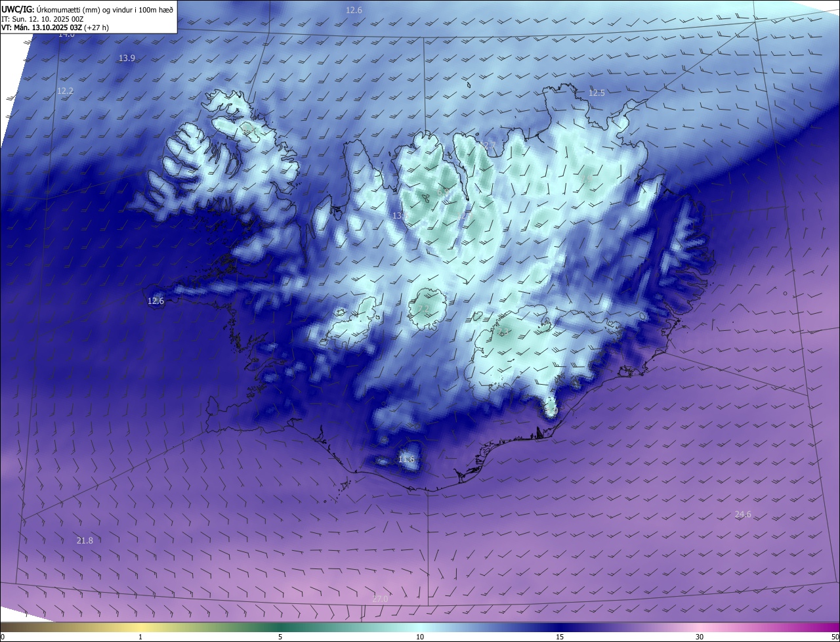The image size is (840, 642).
Task: Click the 15 tick label on the color scale
Action: click(560, 637)
